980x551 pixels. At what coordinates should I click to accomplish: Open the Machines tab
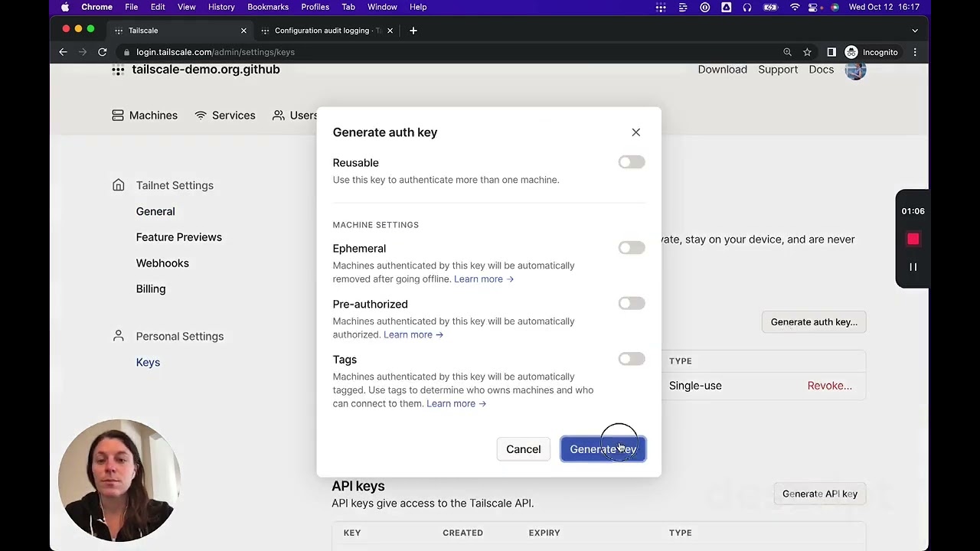[145, 116]
